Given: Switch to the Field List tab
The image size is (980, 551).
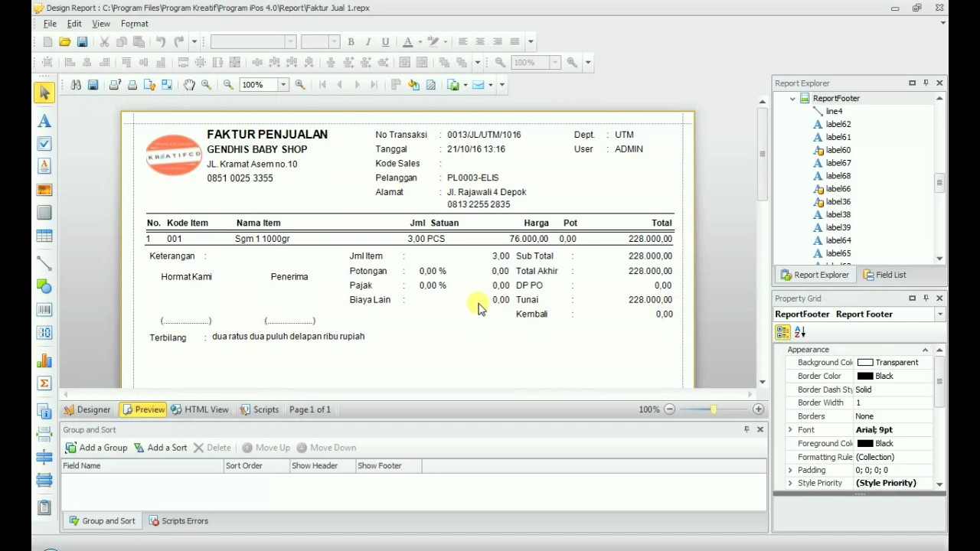Looking at the screenshot, I should 884,275.
